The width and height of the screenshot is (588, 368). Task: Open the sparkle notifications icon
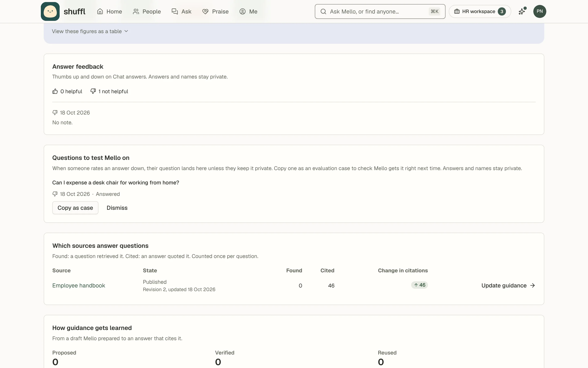(x=522, y=11)
